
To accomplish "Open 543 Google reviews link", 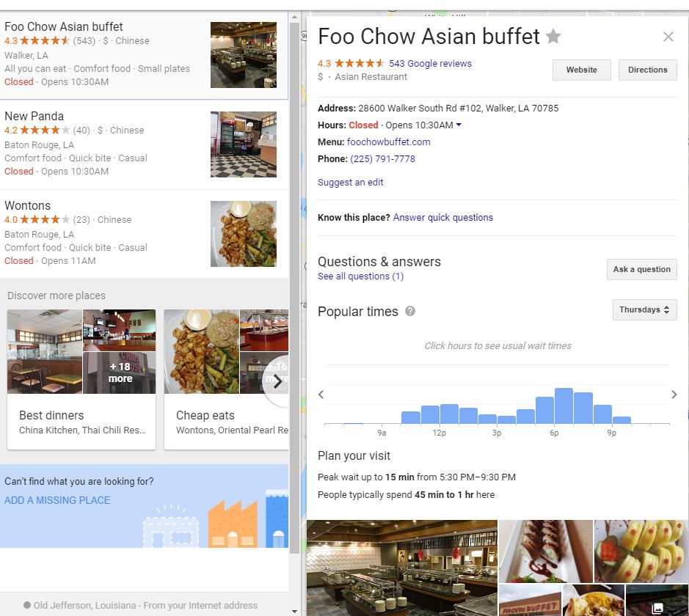I will pyautogui.click(x=430, y=63).
